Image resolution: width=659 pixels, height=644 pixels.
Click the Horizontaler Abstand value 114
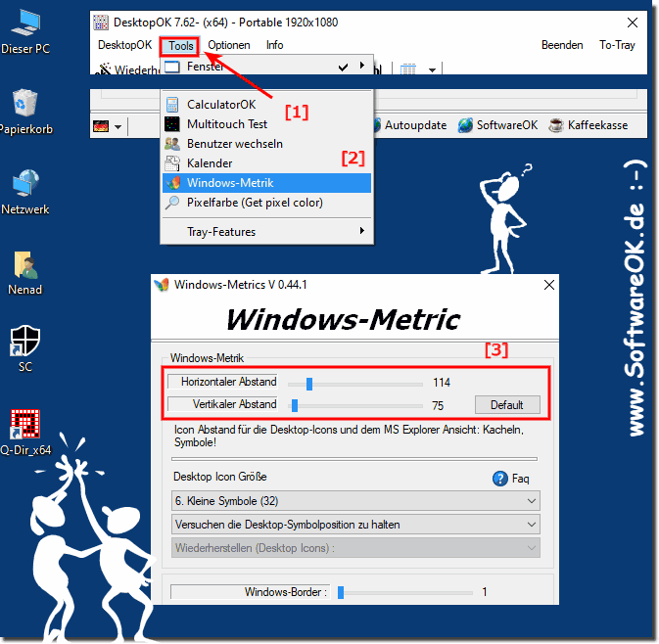(x=442, y=383)
